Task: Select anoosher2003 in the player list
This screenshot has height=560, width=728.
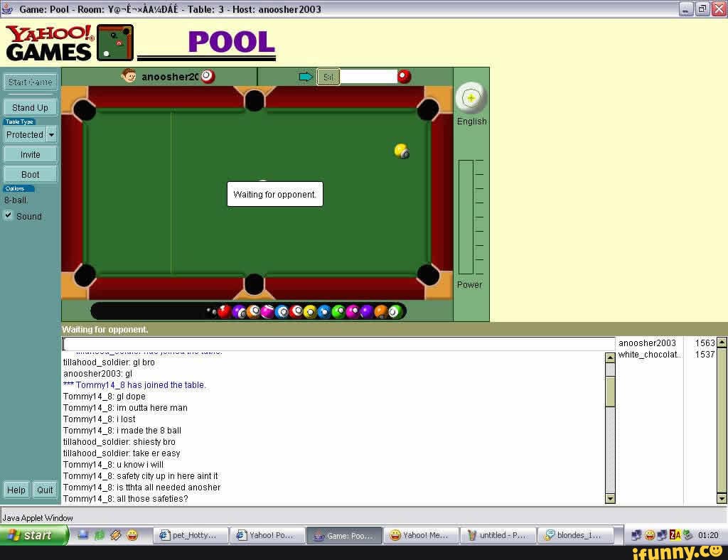Action: 647,343
